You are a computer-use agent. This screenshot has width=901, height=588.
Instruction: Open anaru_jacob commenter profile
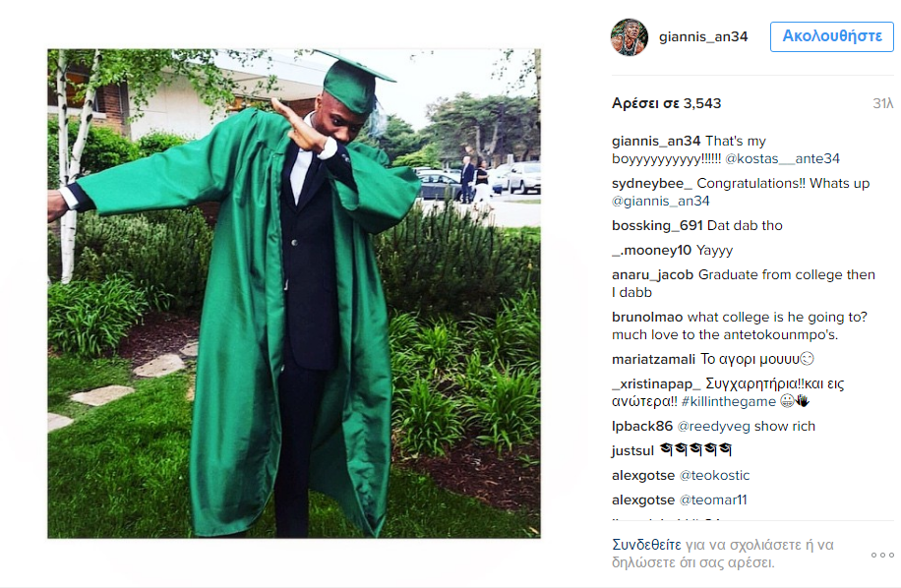pyautogui.click(x=653, y=275)
